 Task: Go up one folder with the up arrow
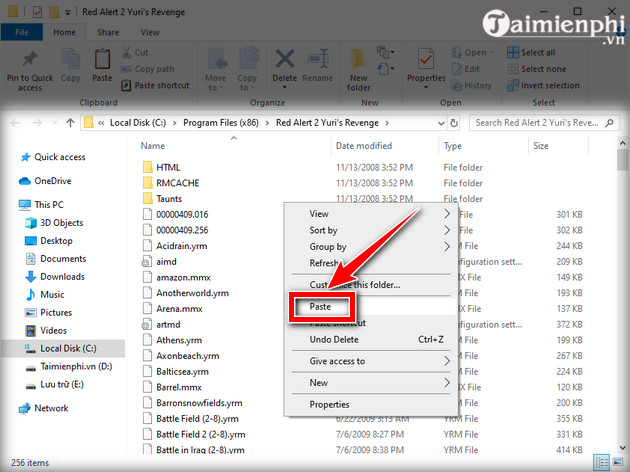(x=70, y=123)
